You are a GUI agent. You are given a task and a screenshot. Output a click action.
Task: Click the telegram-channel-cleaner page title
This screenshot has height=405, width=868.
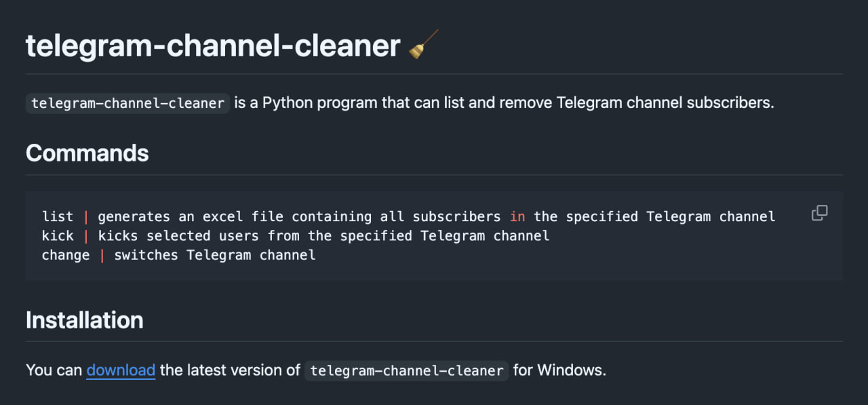tap(212, 45)
